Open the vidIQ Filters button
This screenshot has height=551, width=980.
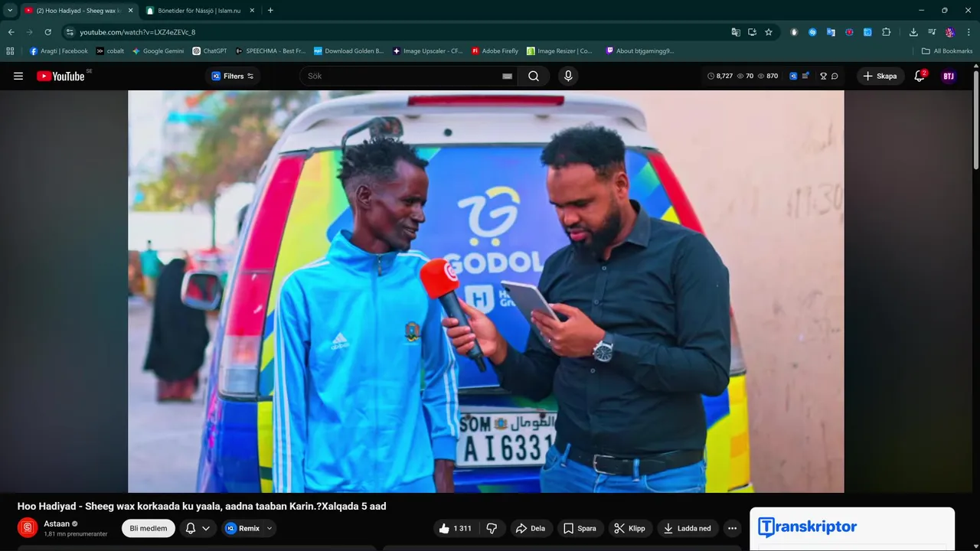pyautogui.click(x=233, y=76)
